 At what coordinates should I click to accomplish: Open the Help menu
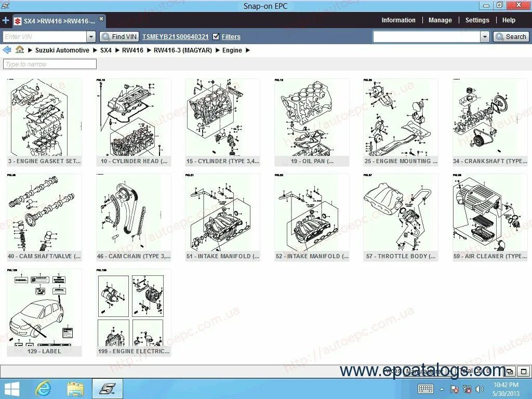[509, 20]
